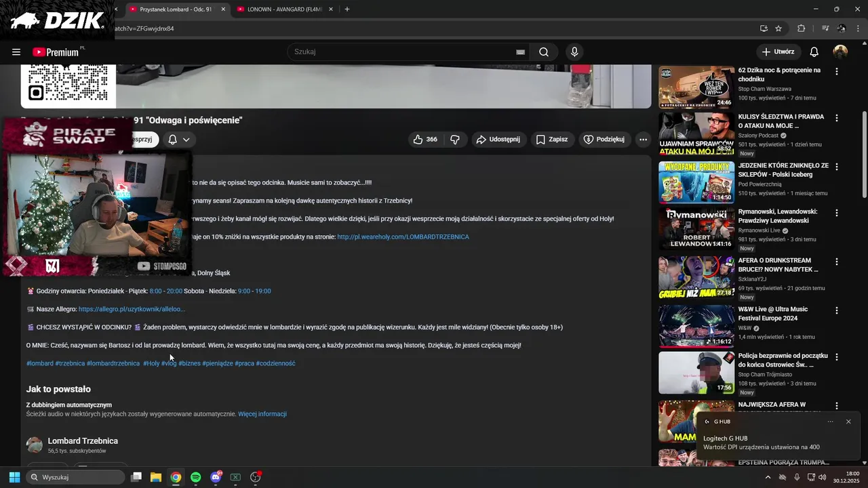Close the Przystanek Lombard tab

point(222,9)
